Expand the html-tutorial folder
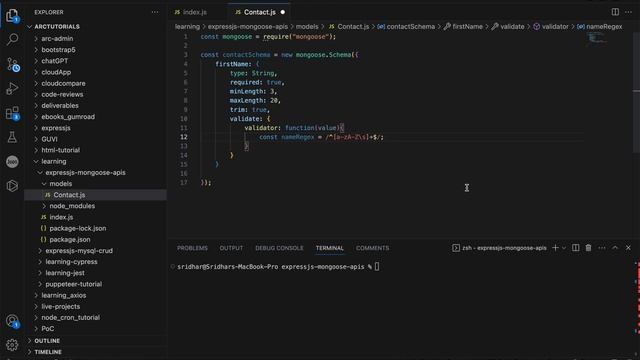Viewport: 640px width, 360px height. (96, 150)
